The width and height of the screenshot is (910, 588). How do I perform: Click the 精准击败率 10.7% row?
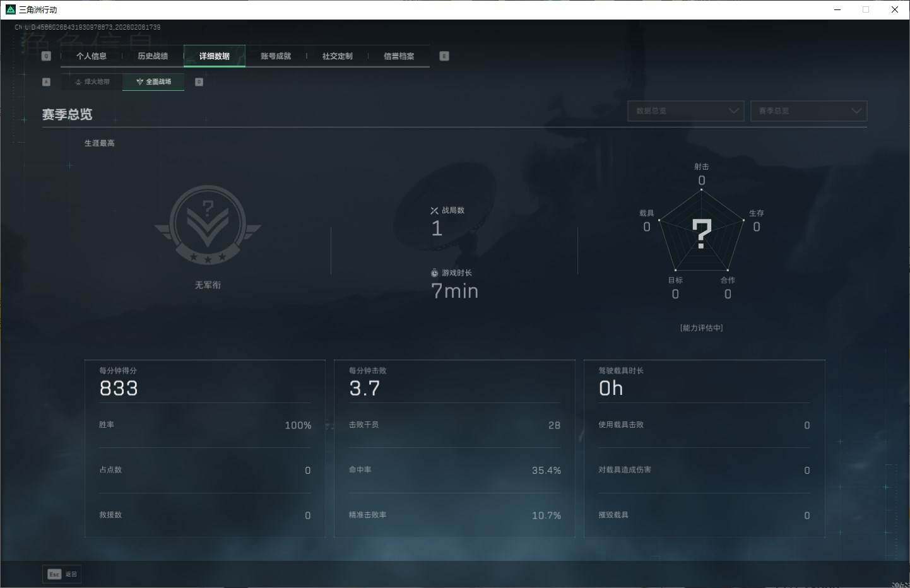[x=454, y=515]
